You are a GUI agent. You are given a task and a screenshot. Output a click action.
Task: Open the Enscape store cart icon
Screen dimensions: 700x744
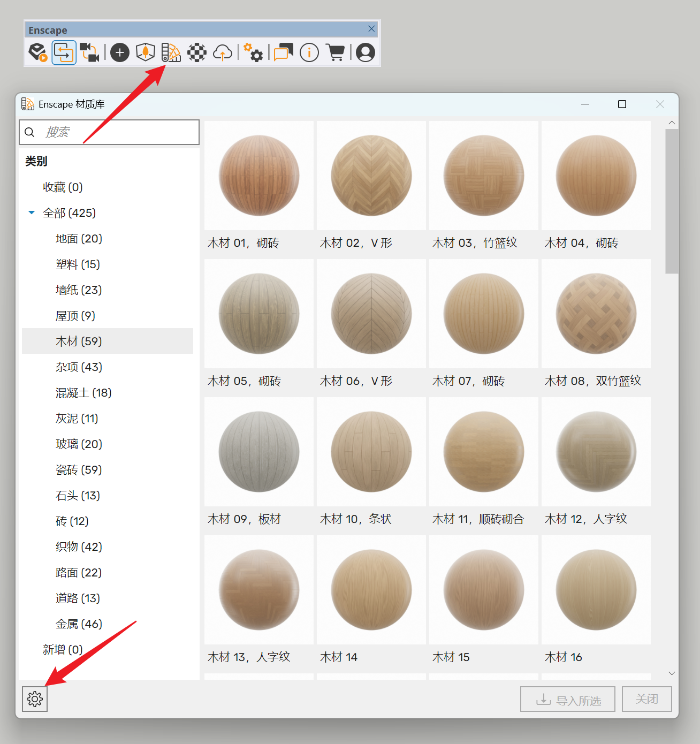pyautogui.click(x=336, y=52)
